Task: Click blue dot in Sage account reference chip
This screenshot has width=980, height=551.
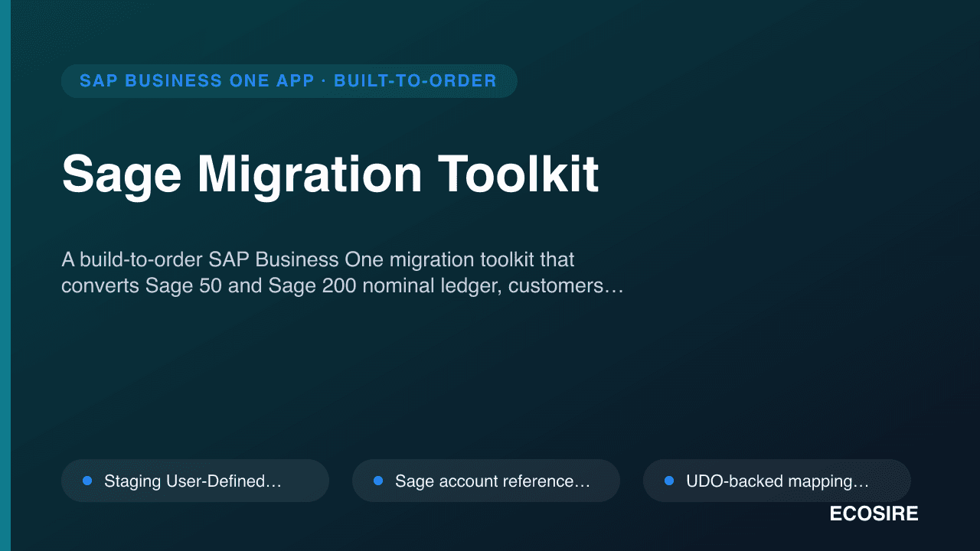Action: (378, 481)
